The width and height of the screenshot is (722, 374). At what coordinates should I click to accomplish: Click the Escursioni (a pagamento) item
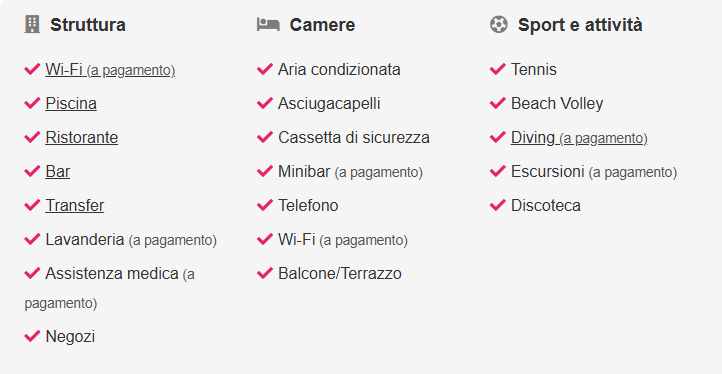point(594,171)
